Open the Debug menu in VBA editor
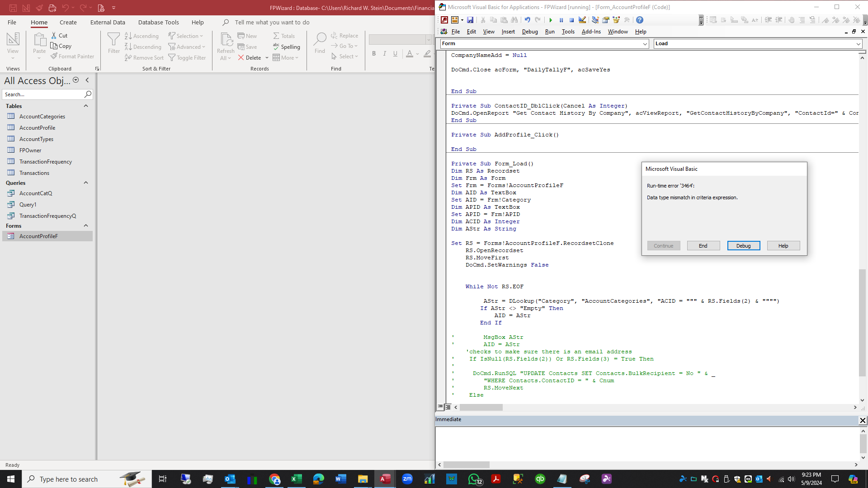Screen dimensions: 868x488 click(530, 32)
